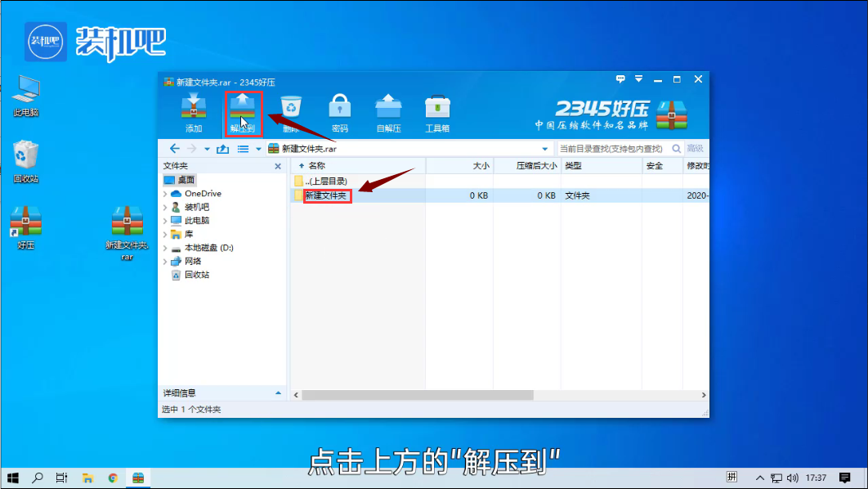Viewport: 868px width, 489px height.
Task: Expand the OneDrive tree node
Action: pos(166,194)
